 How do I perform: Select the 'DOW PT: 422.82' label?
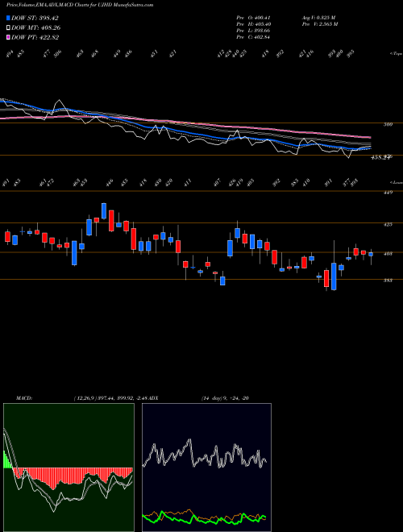(x=35, y=37)
